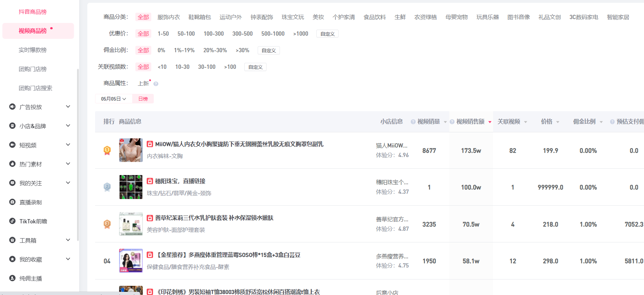Viewport: 644px width, 295px height.
Task: Click the rank 2 silver medal badge
Action: (107, 187)
